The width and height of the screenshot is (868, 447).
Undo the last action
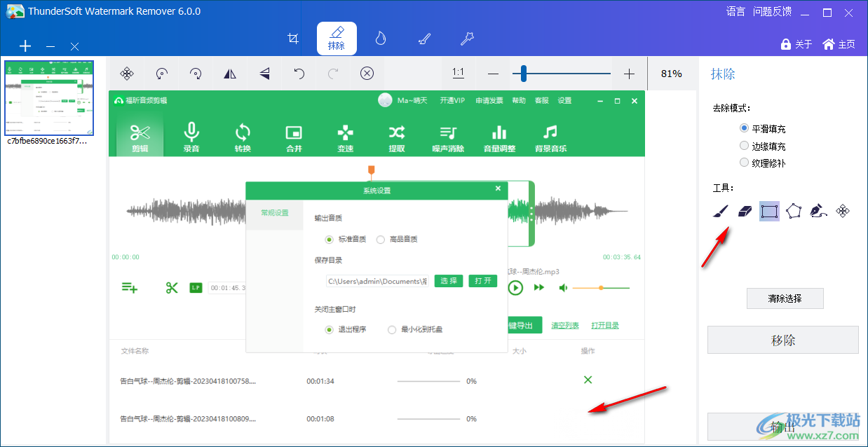pyautogui.click(x=299, y=74)
